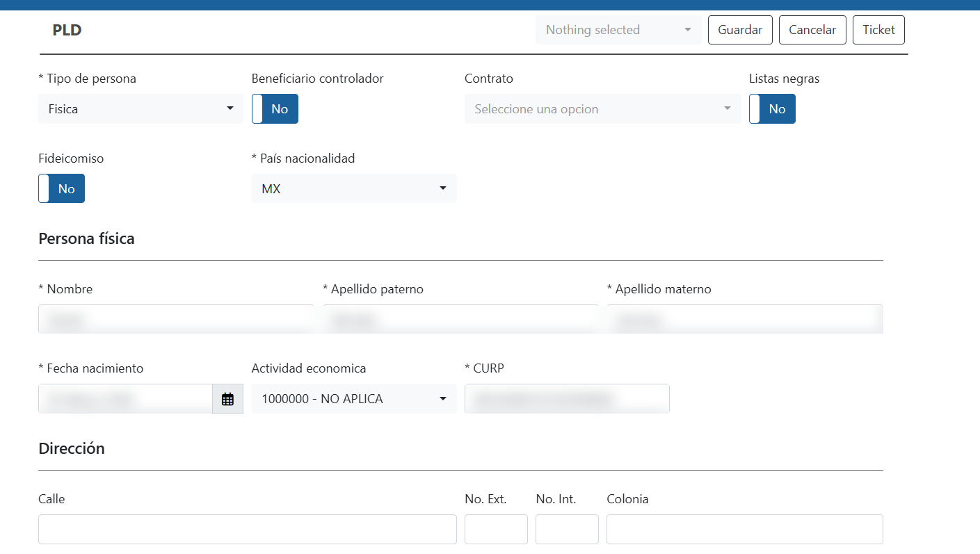Focus the Apellido paterno input field
980x554 pixels.
(x=460, y=319)
